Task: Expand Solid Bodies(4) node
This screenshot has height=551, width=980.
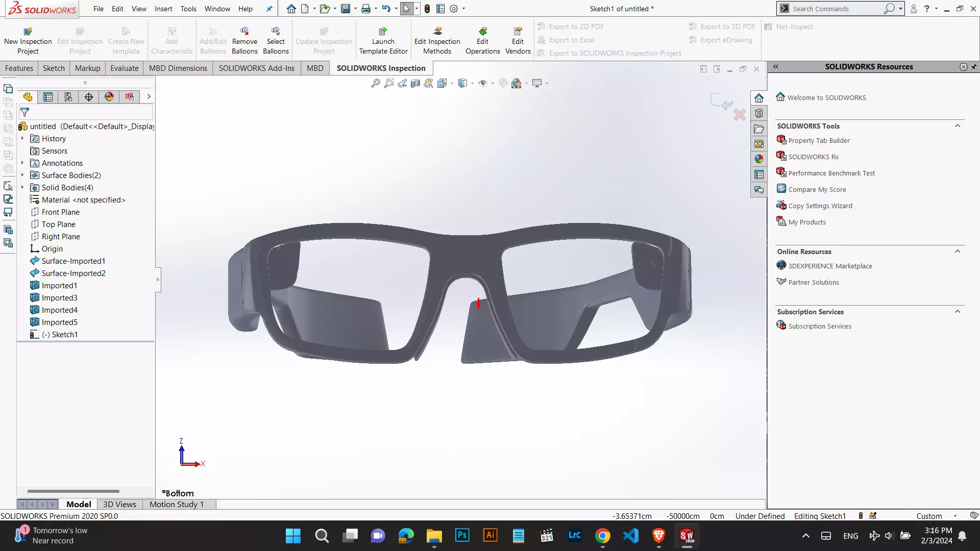Action: point(22,187)
